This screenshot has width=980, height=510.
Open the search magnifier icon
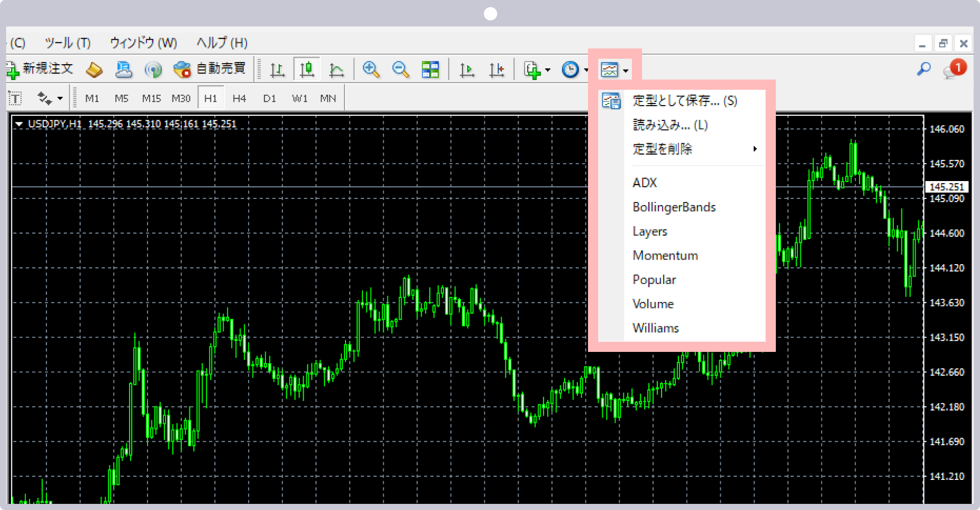[x=923, y=68]
